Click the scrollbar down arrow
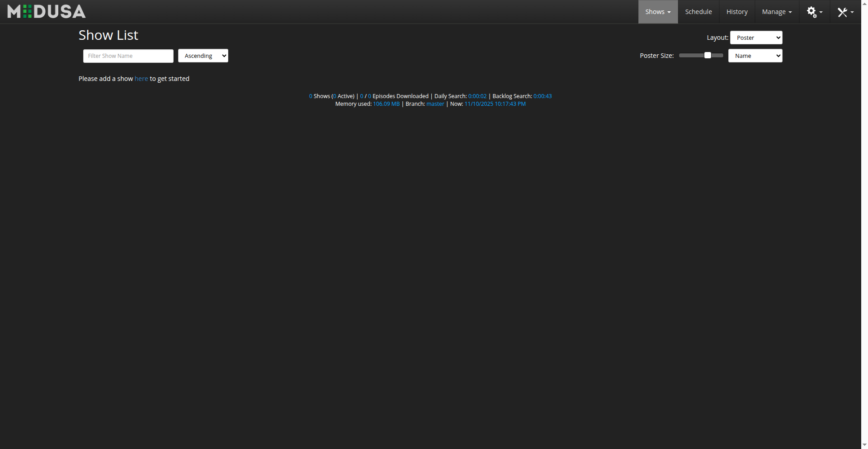Screen dimensions: 868x449 tap(864, 445)
